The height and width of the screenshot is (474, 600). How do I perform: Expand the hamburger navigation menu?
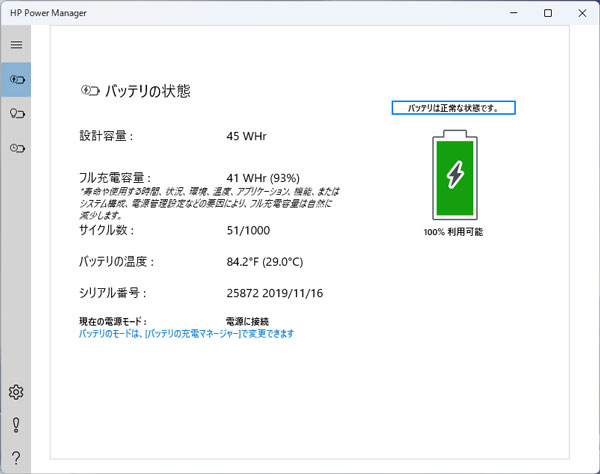16,45
